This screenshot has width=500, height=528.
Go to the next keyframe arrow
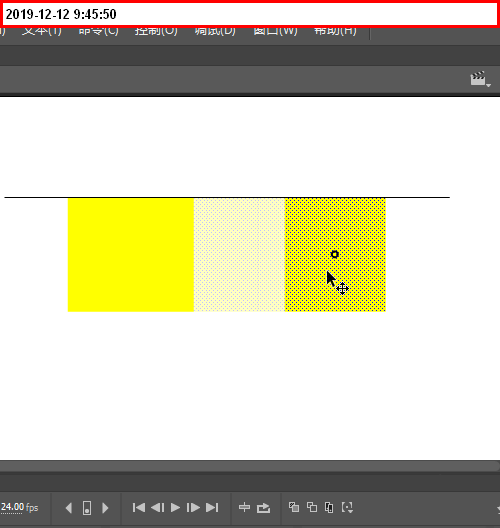coord(105,508)
